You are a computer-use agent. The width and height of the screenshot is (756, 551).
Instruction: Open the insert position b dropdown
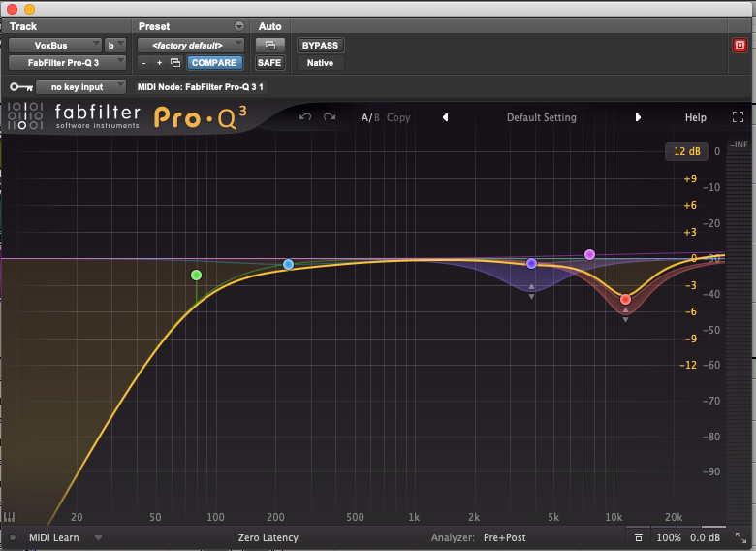point(115,46)
